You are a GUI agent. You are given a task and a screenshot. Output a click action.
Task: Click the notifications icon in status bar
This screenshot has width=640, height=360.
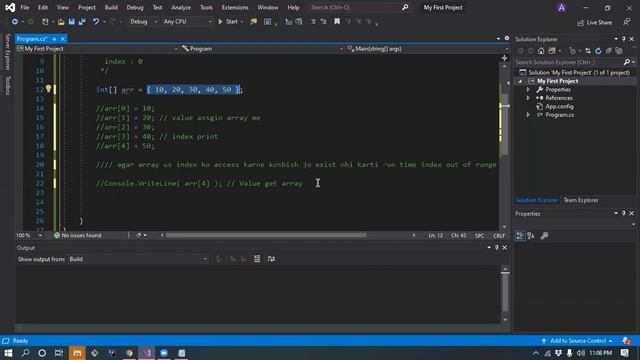pos(626,341)
